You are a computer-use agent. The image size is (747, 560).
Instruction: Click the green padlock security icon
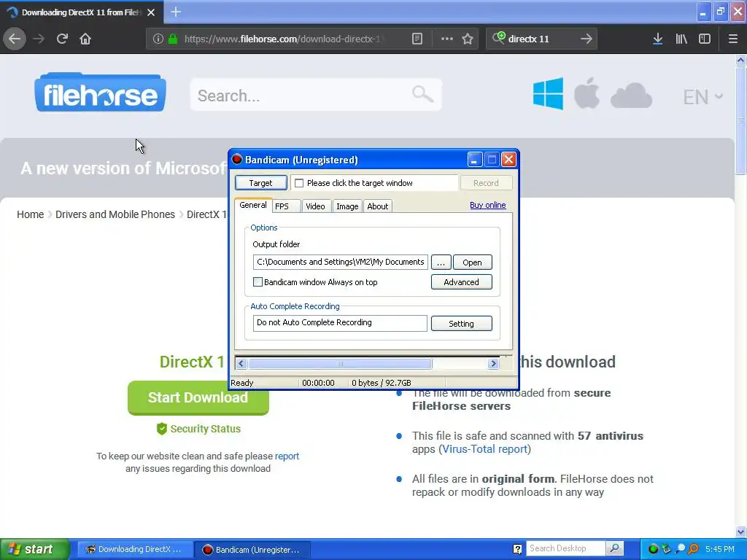pyautogui.click(x=173, y=39)
